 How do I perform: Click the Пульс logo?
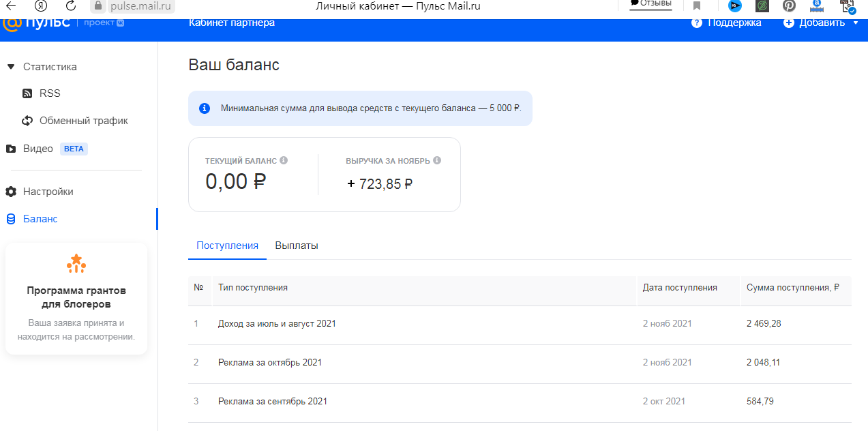pos(38,23)
